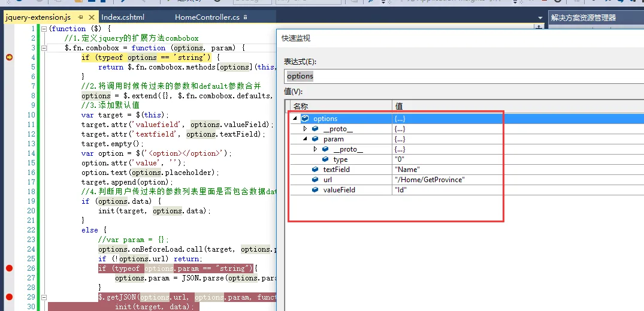The width and height of the screenshot is (644, 311).
Task: Click code line target.append(option);
Action: coord(128,182)
